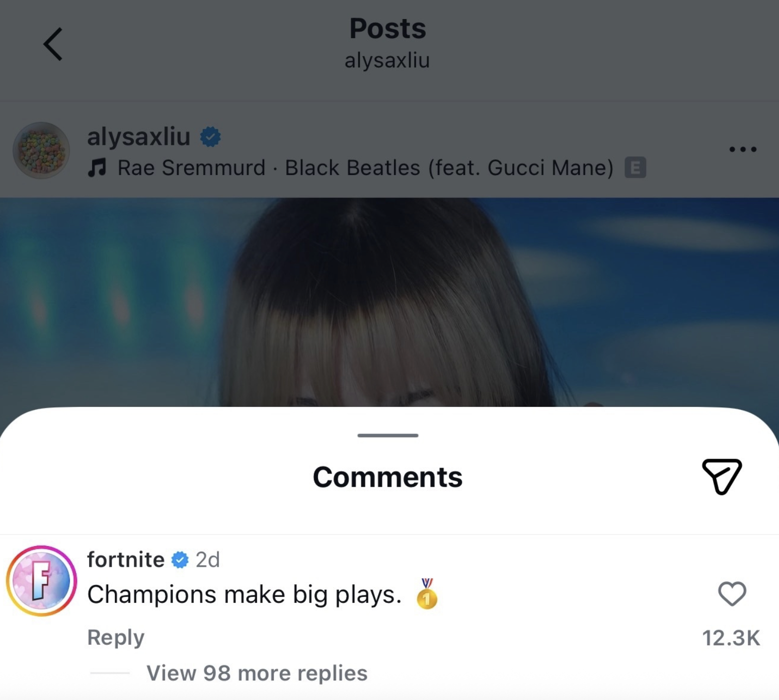The width and height of the screenshot is (779, 700).
Task: Tap the verified badge beside fortnite
Action: coord(180,560)
